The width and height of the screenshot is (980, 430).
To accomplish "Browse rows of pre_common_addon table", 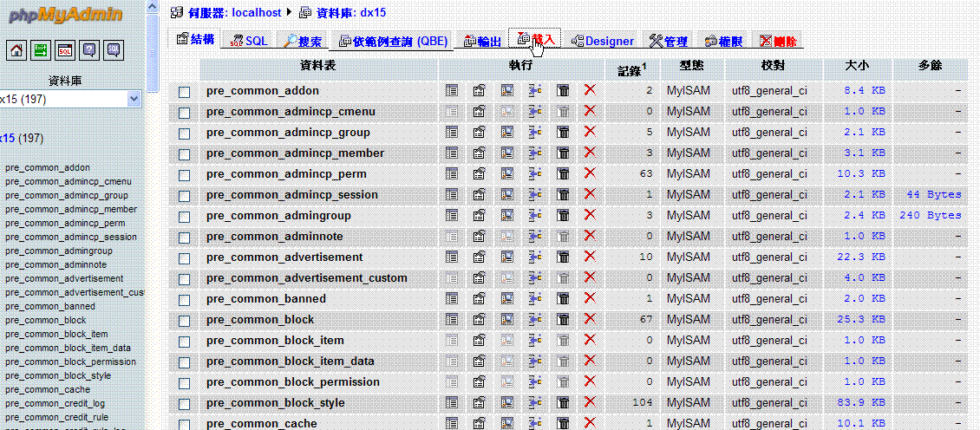I will point(452,91).
